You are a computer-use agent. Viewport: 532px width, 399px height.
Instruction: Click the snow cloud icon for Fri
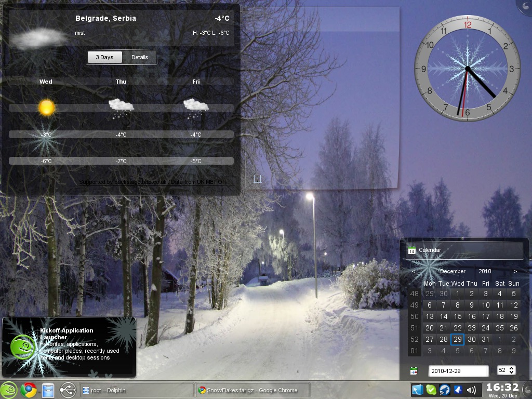pos(196,108)
